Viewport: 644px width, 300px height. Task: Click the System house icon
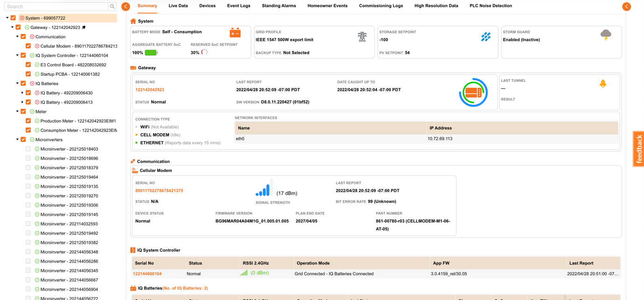(x=133, y=21)
